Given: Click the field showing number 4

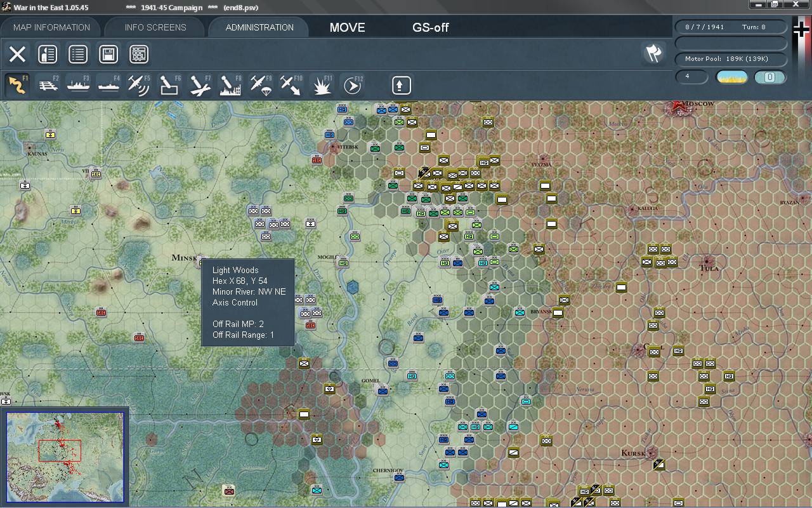Looking at the screenshot, I should [691, 77].
